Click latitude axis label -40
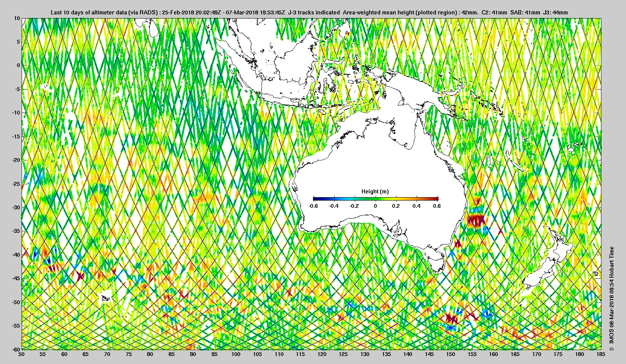Screen dimensions: 626x364 point(16,255)
